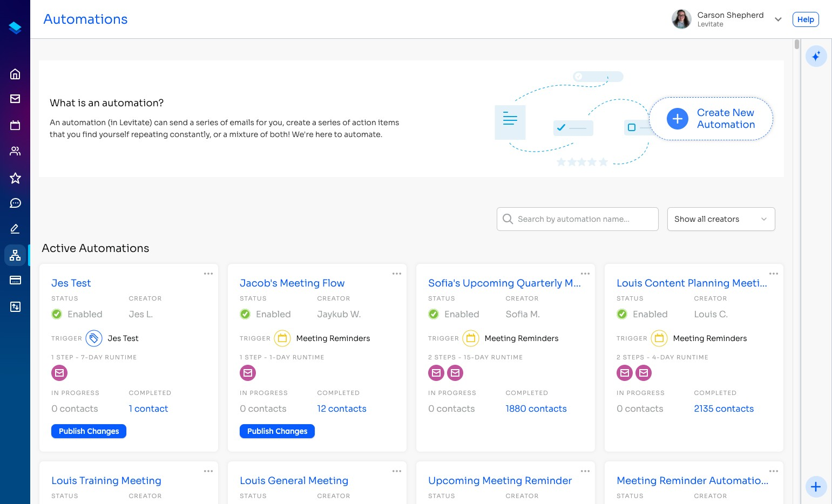View the 1880 contacts completed link

tap(536, 409)
